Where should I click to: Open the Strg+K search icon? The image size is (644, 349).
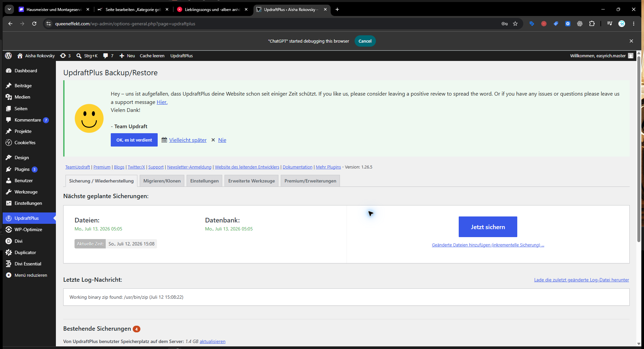click(79, 56)
